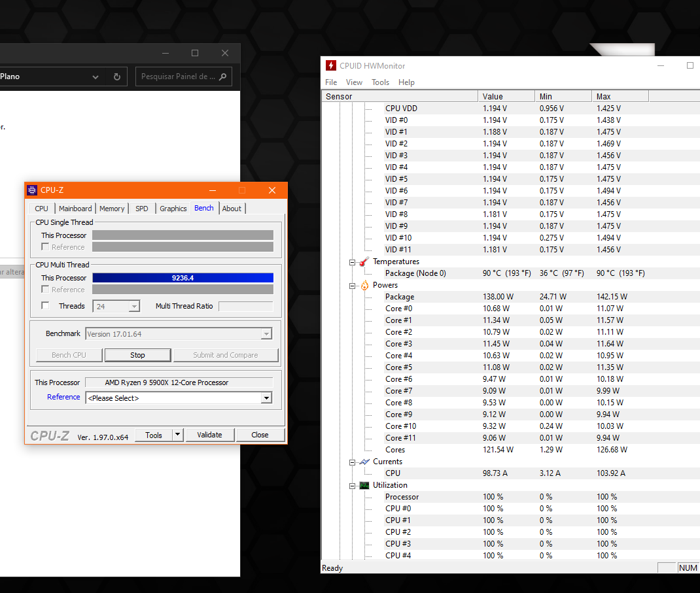Click the Value column header
This screenshot has height=593, width=700.
[x=507, y=96]
